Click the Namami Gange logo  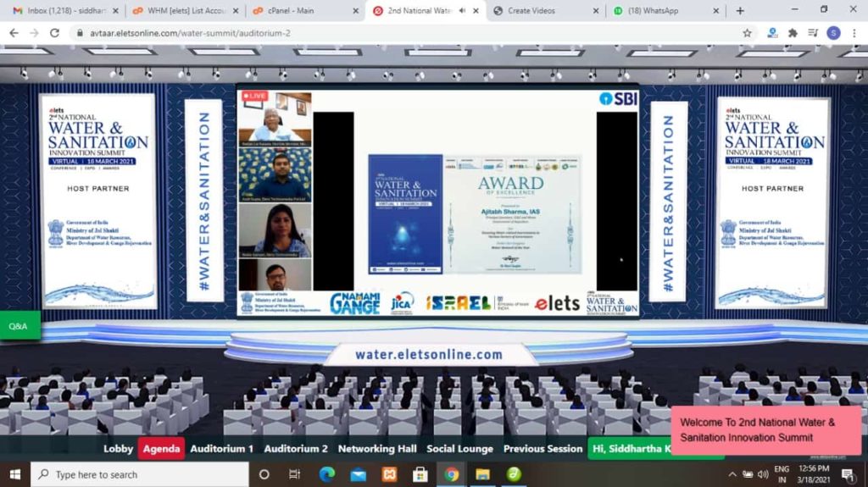[x=355, y=303]
